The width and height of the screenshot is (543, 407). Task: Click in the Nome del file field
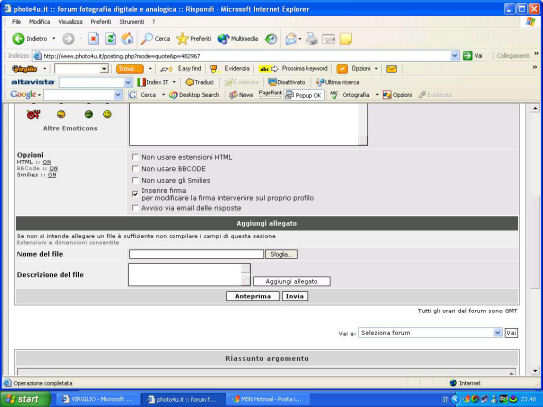pos(196,254)
